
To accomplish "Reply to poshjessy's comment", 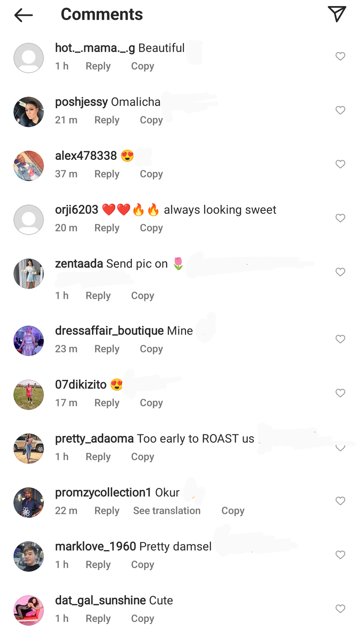I will 107,120.
